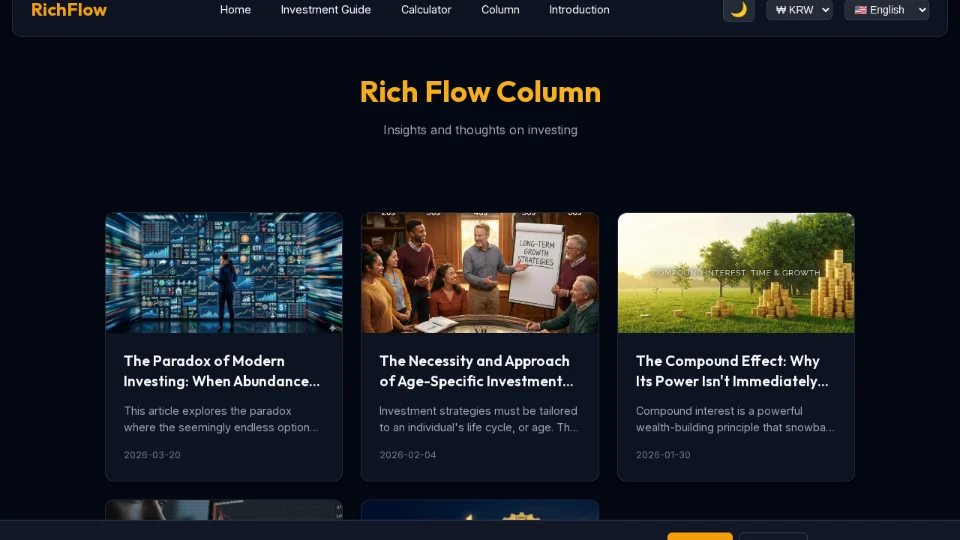Open the English language dropdown
The height and width of the screenshot is (540, 960).
pyautogui.click(x=887, y=10)
